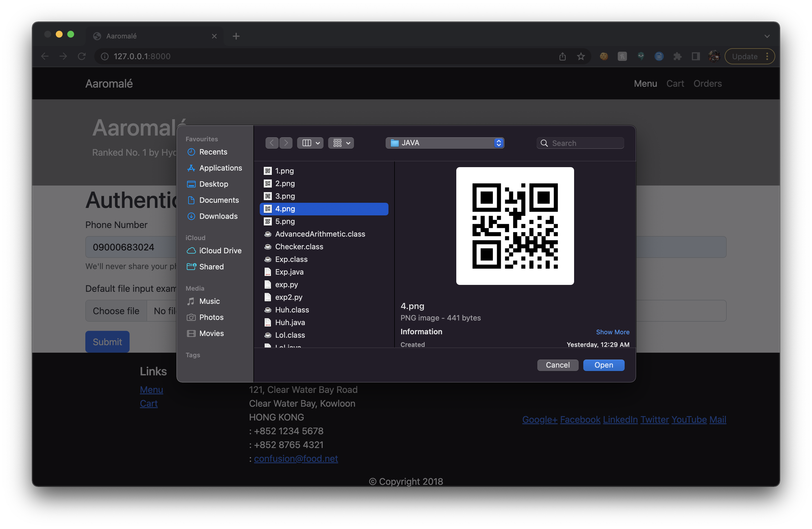Click Choose file button on page

click(116, 311)
